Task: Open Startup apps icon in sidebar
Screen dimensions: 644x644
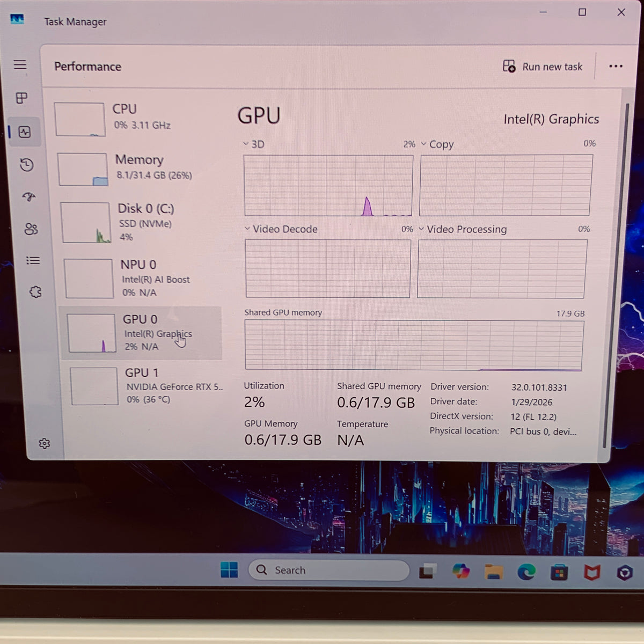Action: click(29, 197)
